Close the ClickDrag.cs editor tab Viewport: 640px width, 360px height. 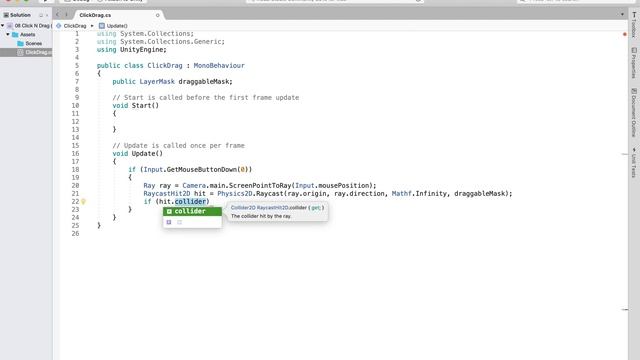click(x=158, y=15)
